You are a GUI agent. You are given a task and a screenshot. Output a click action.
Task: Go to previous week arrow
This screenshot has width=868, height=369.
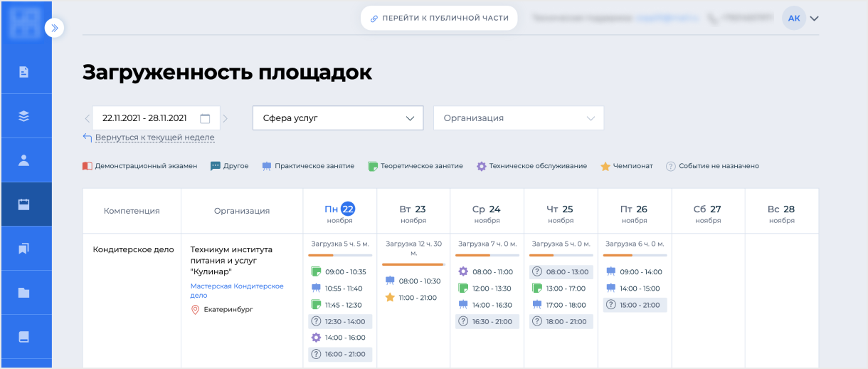pos(88,118)
